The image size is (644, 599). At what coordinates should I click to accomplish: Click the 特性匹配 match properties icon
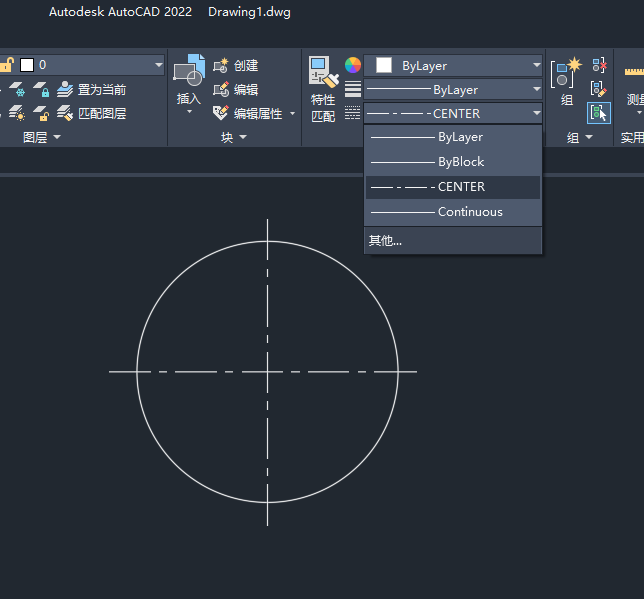point(323,72)
